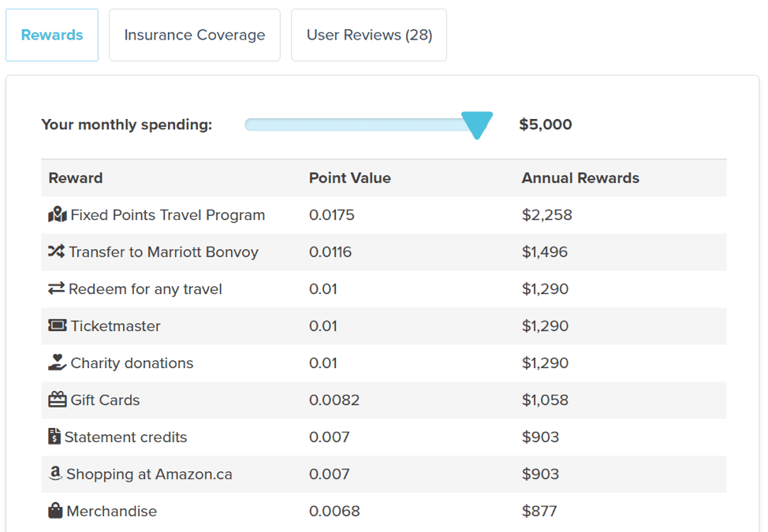Click the heart-in-hand Charity donations icon
Viewport: 768px width, 532px height.
click(58, 363)
